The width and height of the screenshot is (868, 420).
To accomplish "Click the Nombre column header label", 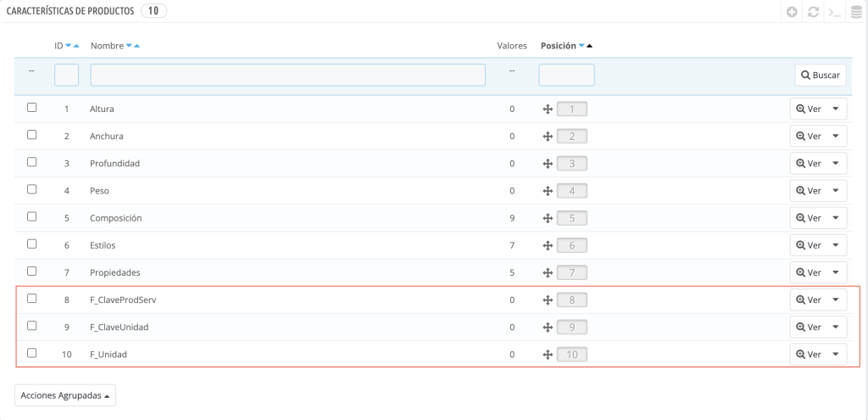I will pyautogui.click(x=107, y=46).
